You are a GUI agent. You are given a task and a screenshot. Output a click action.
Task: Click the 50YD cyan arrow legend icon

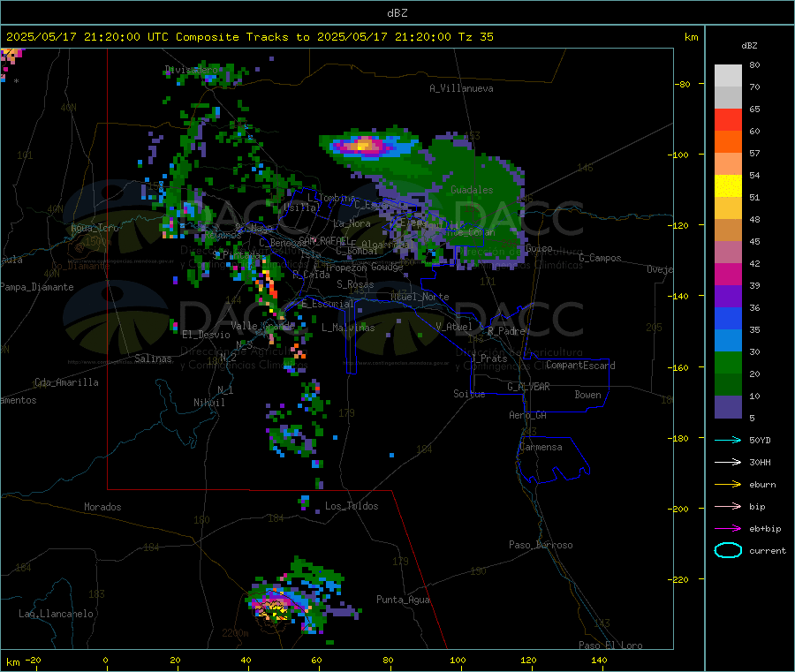point(728,440)
